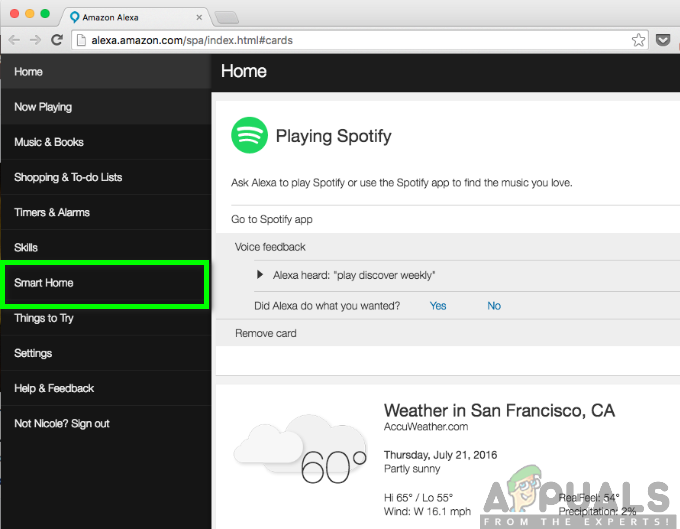Image resolution: width=680 pixels, height=529 pixels.
Task: Click the AccuWeather.com source text
Action: 426,427
